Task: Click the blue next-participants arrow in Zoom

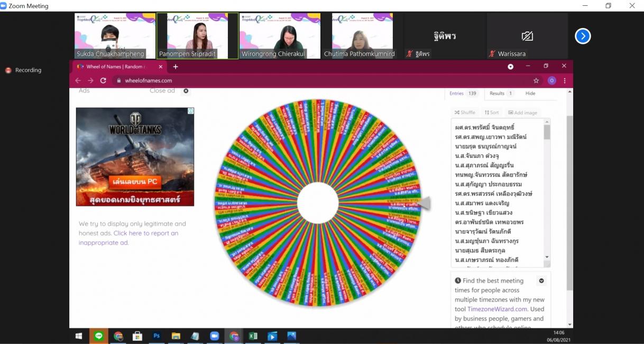Action: click(582, 36)
